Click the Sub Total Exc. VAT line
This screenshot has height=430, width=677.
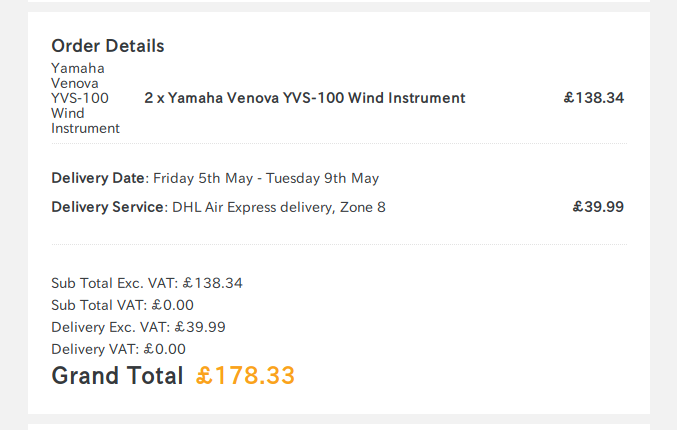(147, 283)
